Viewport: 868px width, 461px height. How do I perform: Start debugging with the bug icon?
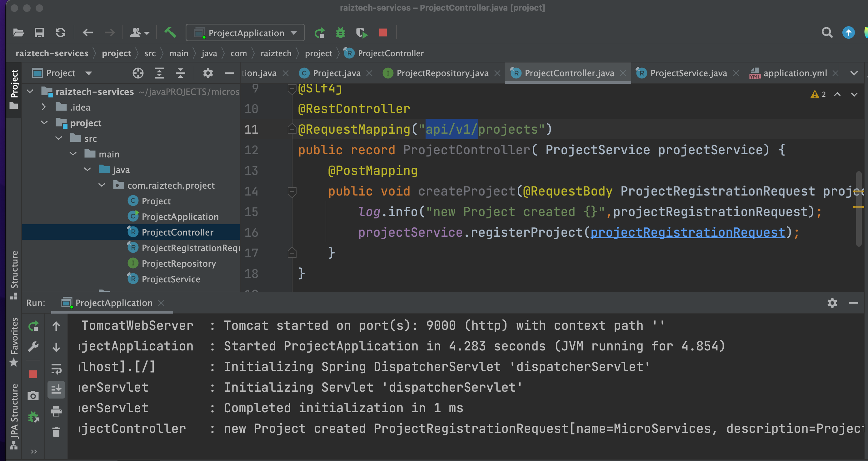pyautogui.click(x=340, y=33)
